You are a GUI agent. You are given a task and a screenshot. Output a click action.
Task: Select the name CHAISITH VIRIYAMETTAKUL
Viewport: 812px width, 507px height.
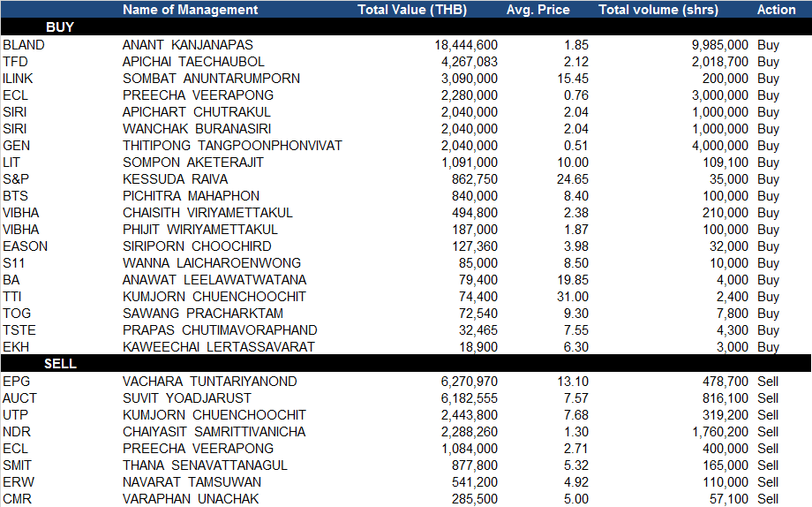click(x=207, y=213)
